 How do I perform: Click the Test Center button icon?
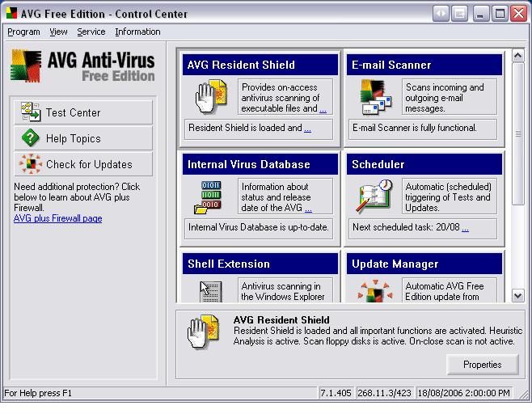click(32, 112)
